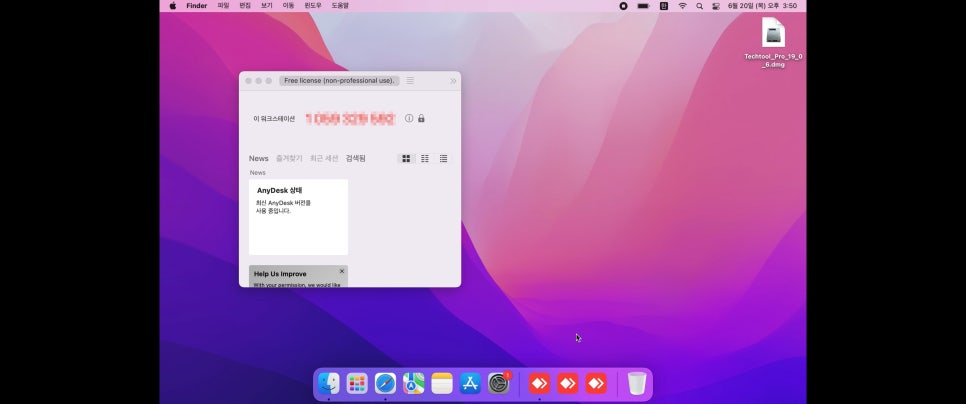
Task: Open the 즐겨찾기 favorites tab
Action: click(x=289, y=158)
